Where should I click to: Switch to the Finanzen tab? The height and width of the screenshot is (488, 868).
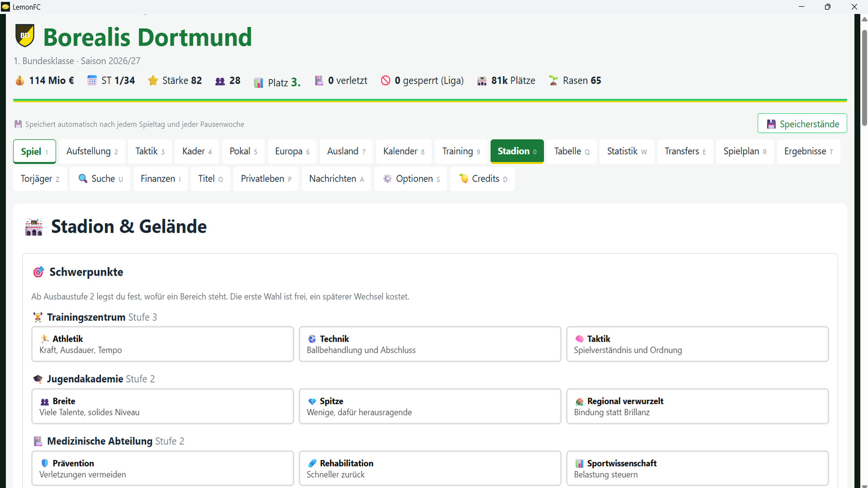pyautogui.click(x=160, y=179)
